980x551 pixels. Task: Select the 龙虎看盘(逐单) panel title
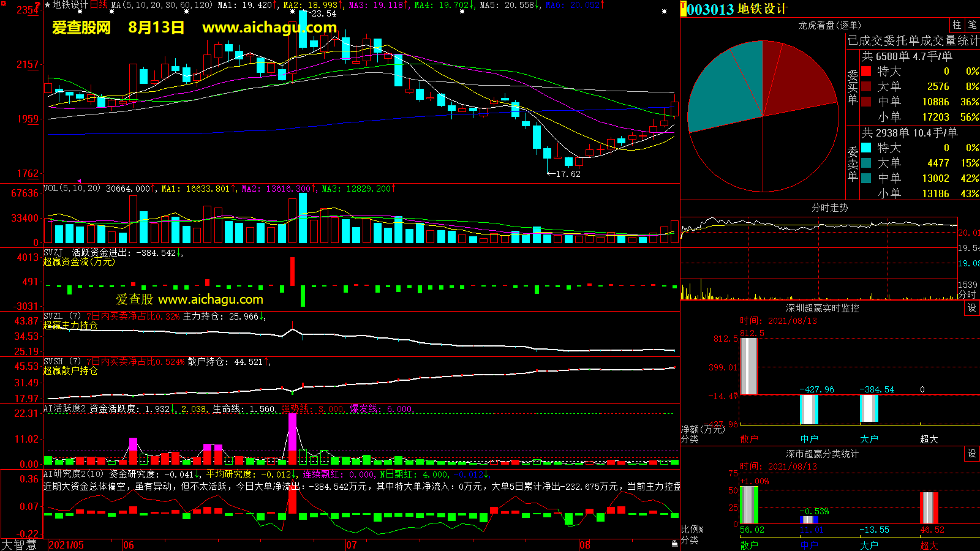click(829, 25)
